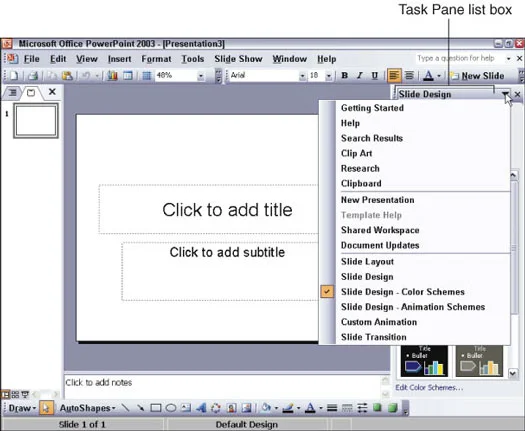Click the Print icon in toolbar
This screenshot has height=431, width=525.
[33, 76]
